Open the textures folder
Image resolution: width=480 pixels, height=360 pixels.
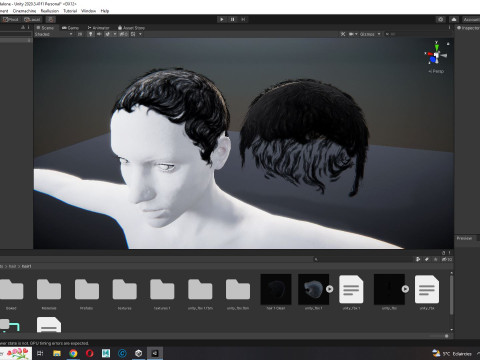click(x=124, y=290)
